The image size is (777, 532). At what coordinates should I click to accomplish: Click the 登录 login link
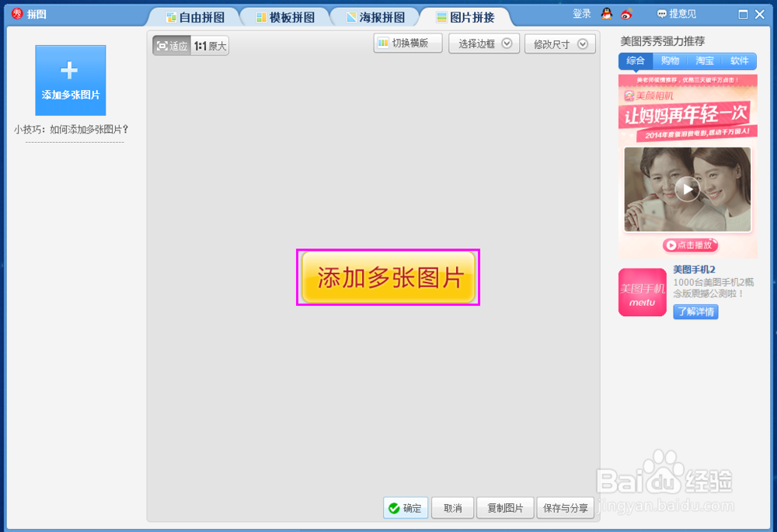tap(581, 13)
